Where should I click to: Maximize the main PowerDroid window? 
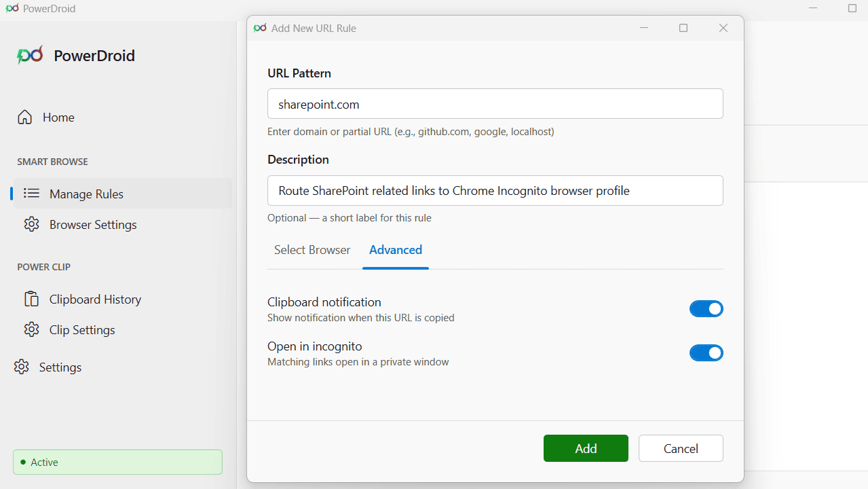click(x=852, y=9)
